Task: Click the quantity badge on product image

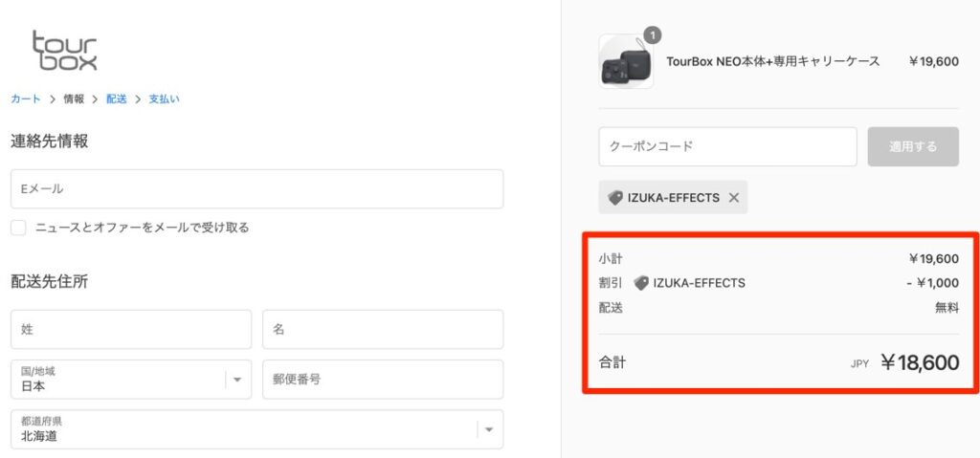Action: pos(652,35)
